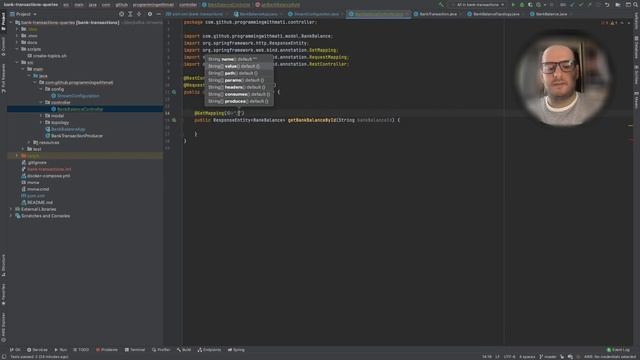Choose the params() completion suggestion
Viewport: 640px width, 360px height.
[239, 80]
